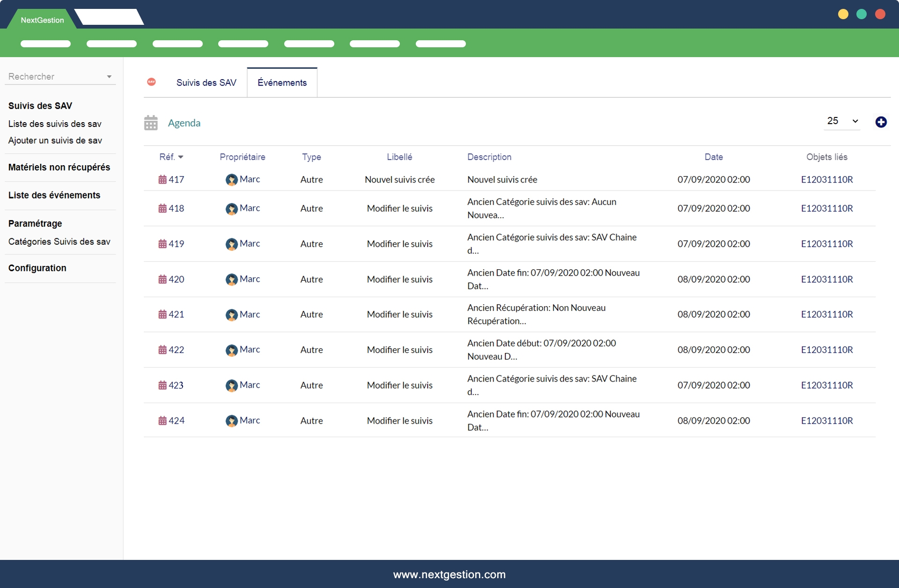This screenshot has width=899, height=588.
Task: Open Catégories Suivis des sav settings
Action: 59,242
